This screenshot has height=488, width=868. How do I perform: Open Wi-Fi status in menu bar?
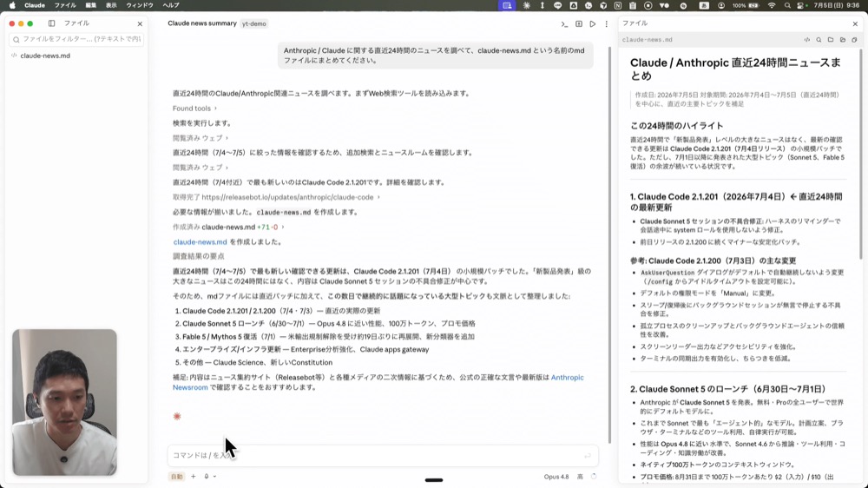click(772, 5)
